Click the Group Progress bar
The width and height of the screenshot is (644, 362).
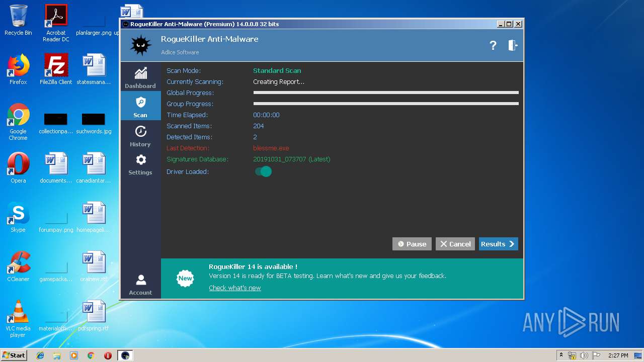(386, 104)
